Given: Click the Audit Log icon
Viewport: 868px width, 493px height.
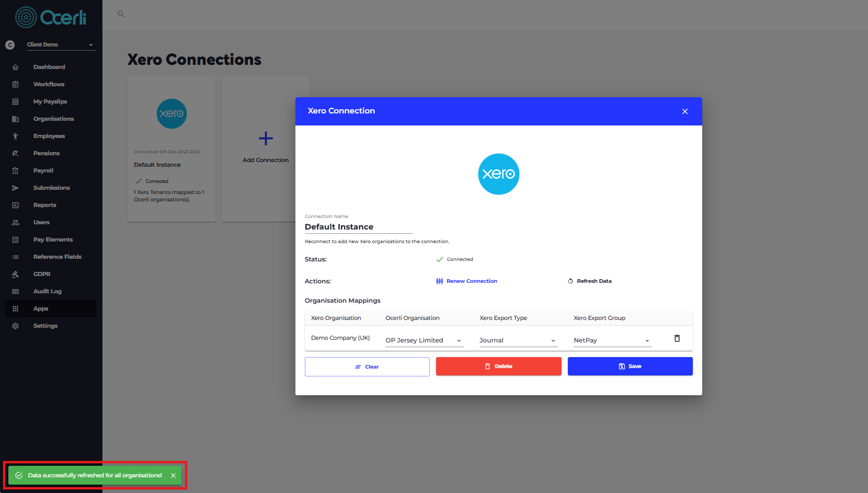Looking at the screenshot, I should pyautogui.click(x=15, y=291).
